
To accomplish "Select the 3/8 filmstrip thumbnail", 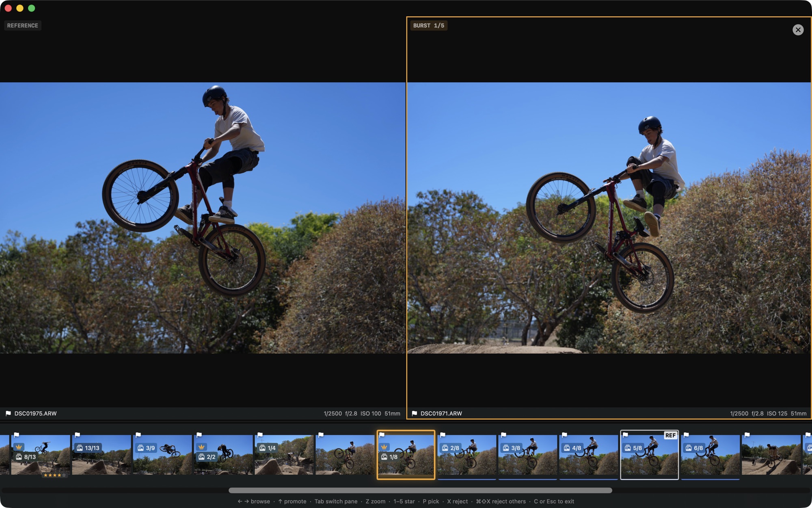I will tap(528, 455).
